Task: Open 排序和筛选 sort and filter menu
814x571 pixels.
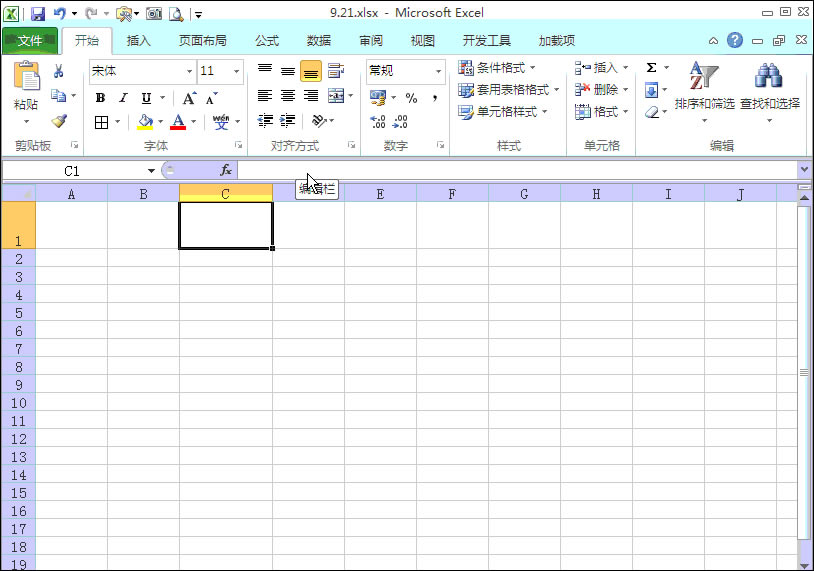Action: coord(704,92)
